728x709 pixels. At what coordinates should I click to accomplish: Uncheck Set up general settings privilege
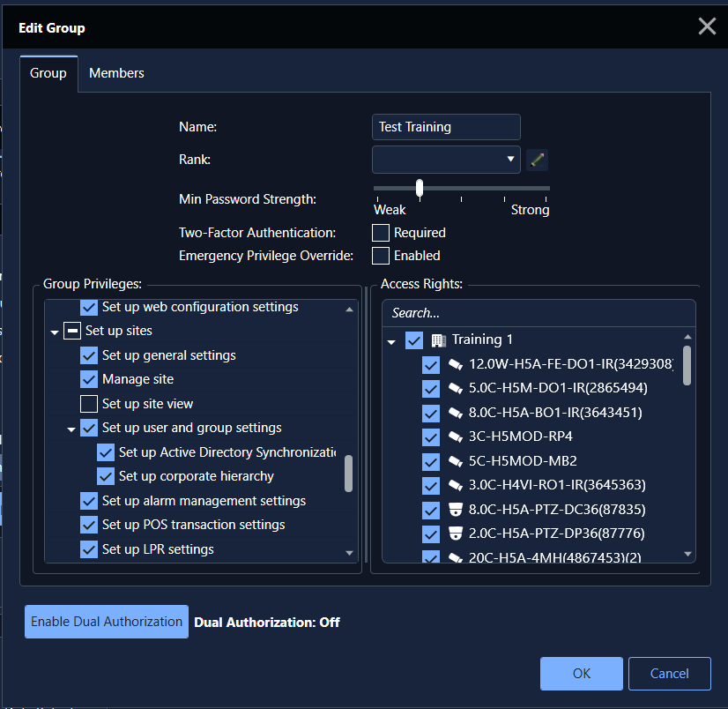(x=89, y=355)
